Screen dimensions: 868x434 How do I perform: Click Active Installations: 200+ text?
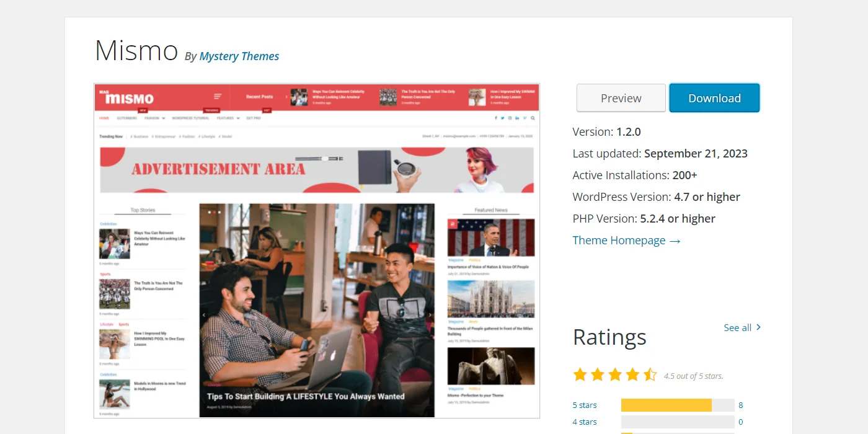[x=635, y=175]
